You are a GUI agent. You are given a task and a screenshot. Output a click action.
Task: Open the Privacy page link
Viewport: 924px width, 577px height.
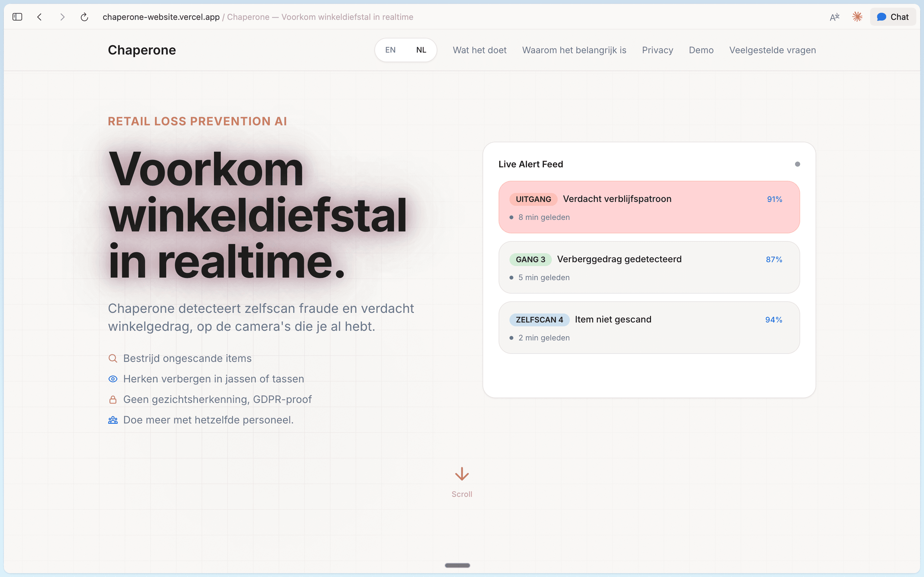coord(657,50)
